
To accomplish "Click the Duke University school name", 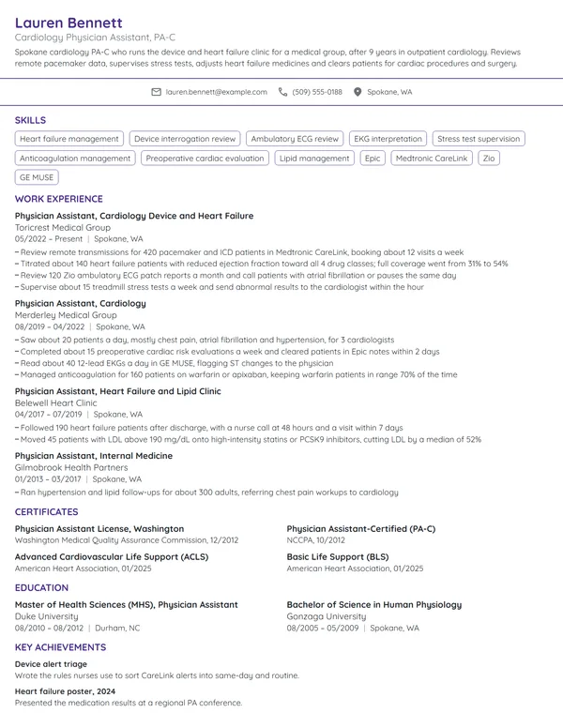I will pyautogui.click(x=47, y=616).
